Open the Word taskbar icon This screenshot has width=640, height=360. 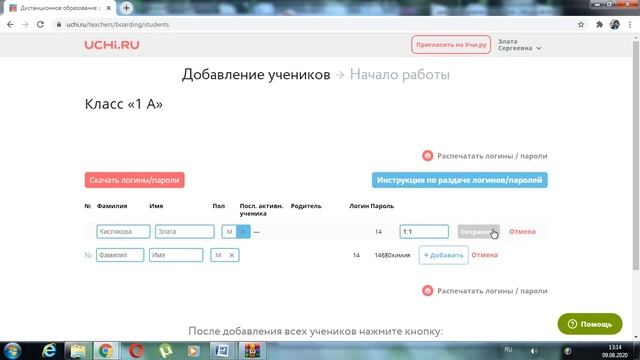point(222,351)
